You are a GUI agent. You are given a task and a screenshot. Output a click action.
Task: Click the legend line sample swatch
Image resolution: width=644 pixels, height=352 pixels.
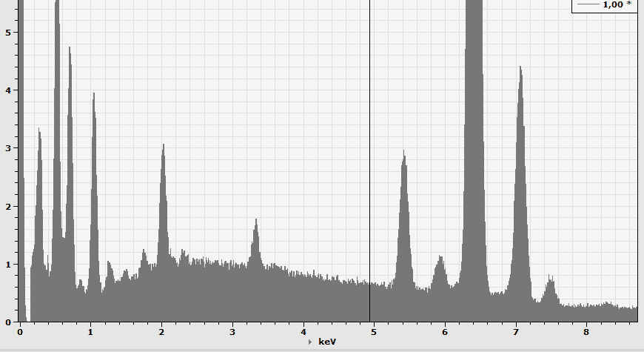[x=588, y=4]
